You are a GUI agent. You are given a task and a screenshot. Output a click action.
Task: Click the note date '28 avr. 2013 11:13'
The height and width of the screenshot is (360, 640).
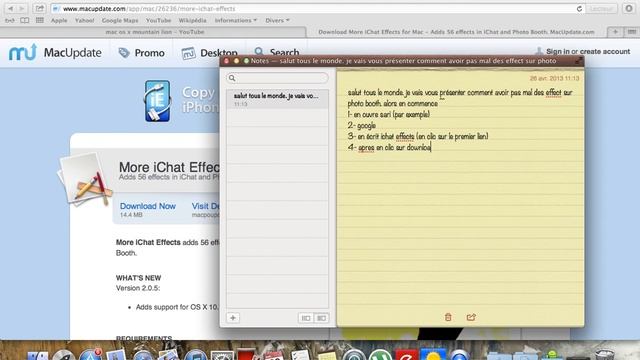click(554, 78)
